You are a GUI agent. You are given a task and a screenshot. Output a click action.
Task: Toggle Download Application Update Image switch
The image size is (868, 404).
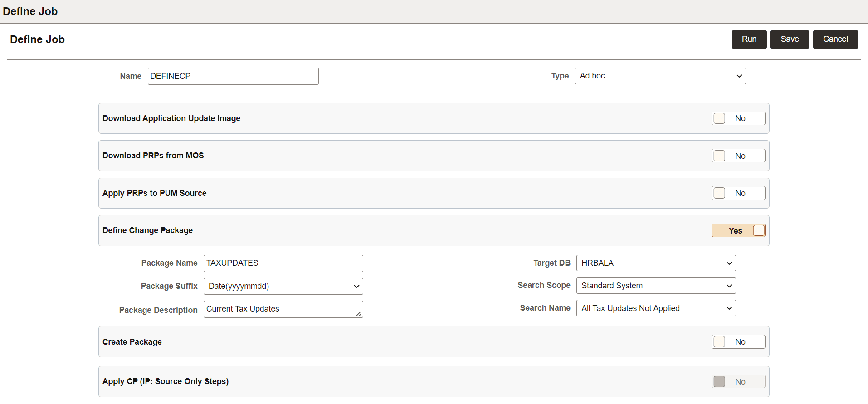[x=738, y=118]
